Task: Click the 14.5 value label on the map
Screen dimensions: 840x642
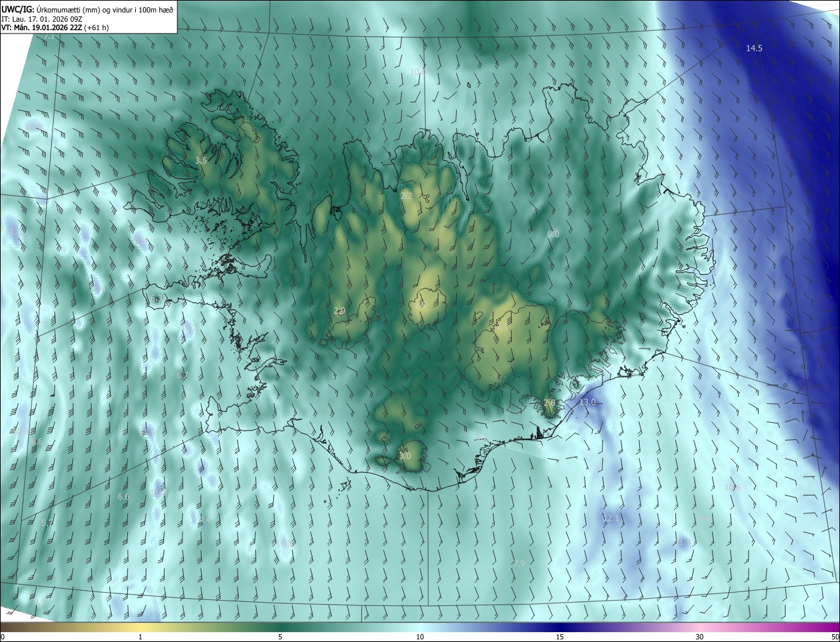Action: tap(754, 49)
